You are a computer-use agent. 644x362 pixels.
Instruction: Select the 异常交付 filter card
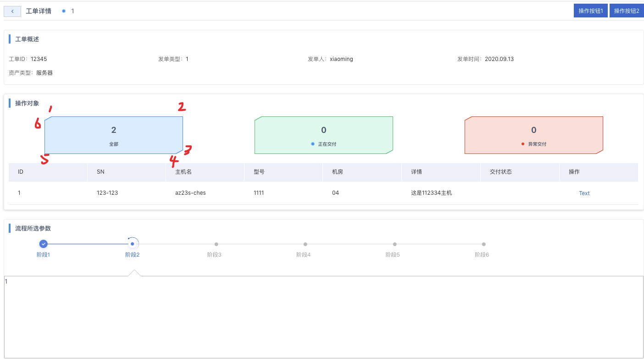(534, 135)
